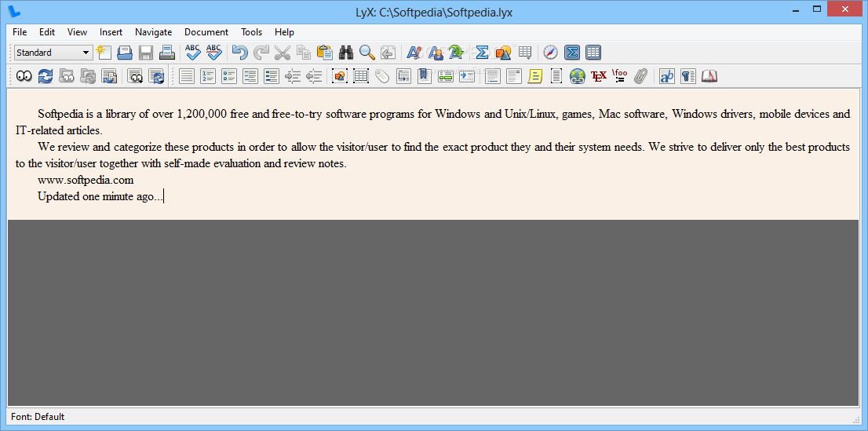Insert a label (tag icon)
This screenshot has width=868, height=431.
(382, 76)
